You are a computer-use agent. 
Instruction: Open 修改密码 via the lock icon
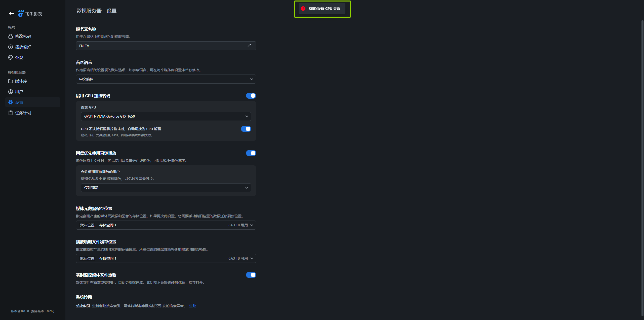pyautogui.click(x=11, y=36)
